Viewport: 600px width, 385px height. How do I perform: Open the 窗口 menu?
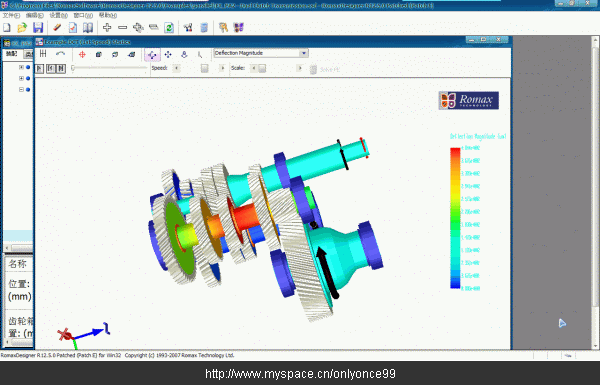(x=83, y=15)
